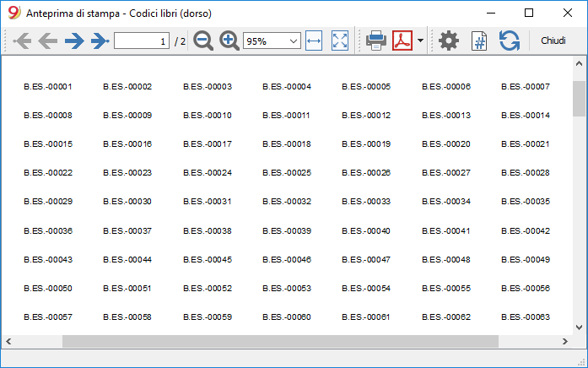Click the horizontal scrollbar thumb
The image size is (588, 368).
coord(280,341)
